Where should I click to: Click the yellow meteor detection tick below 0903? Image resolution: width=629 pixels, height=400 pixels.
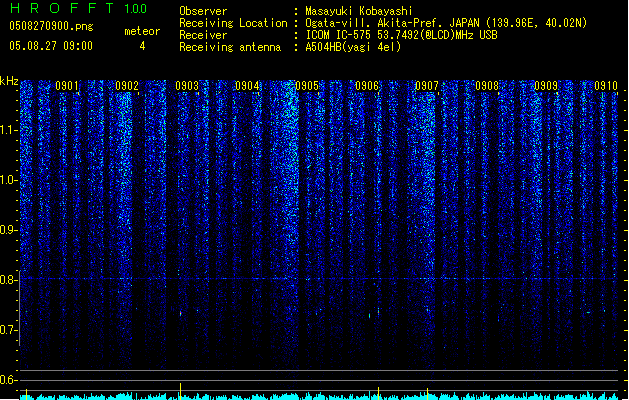181,391
